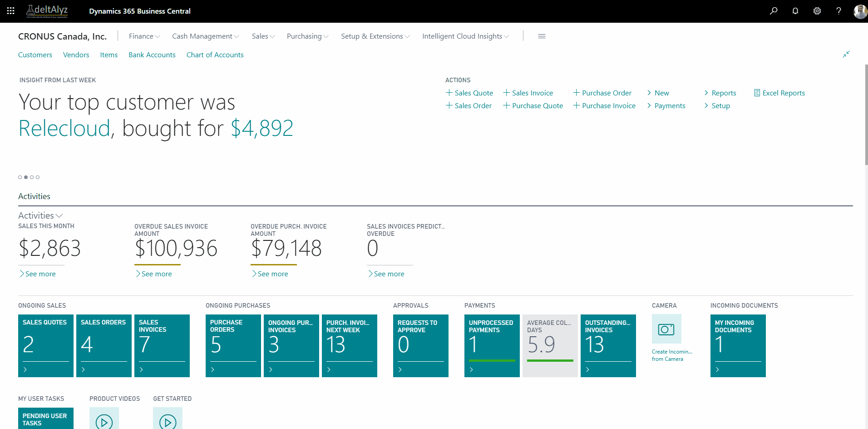
Task: Select the third insight carousel dot
Action: coord(32,177)
